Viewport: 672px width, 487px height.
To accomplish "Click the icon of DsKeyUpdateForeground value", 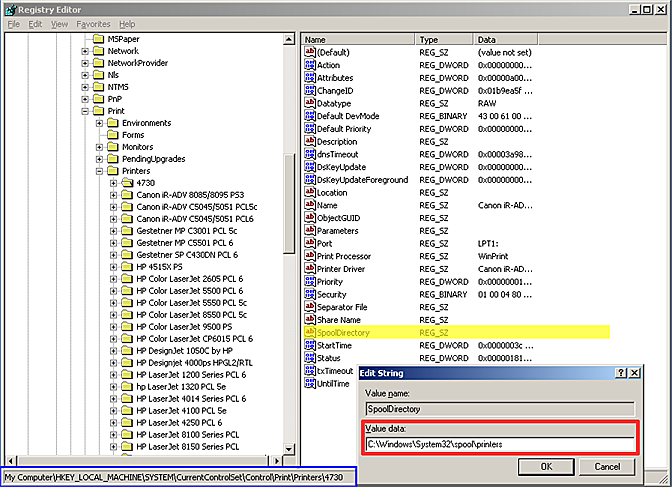I will [310, 180].
